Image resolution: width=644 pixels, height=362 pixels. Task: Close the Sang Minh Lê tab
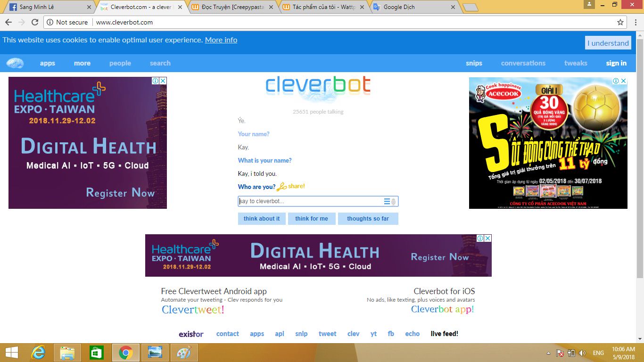[x=89, y=7]
